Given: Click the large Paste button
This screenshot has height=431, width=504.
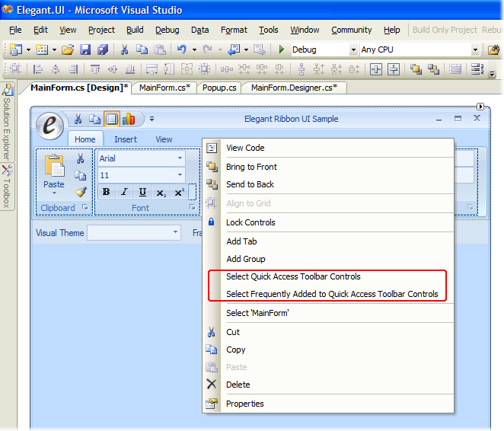Looking at the screenshot, I should 54,174.
